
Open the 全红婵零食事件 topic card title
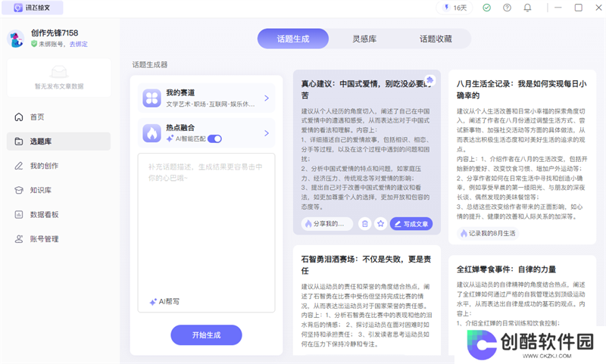[x=506, y=269]
